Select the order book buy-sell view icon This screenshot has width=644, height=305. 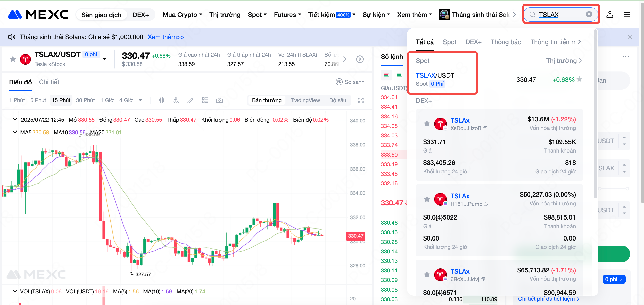pos(386,75)
